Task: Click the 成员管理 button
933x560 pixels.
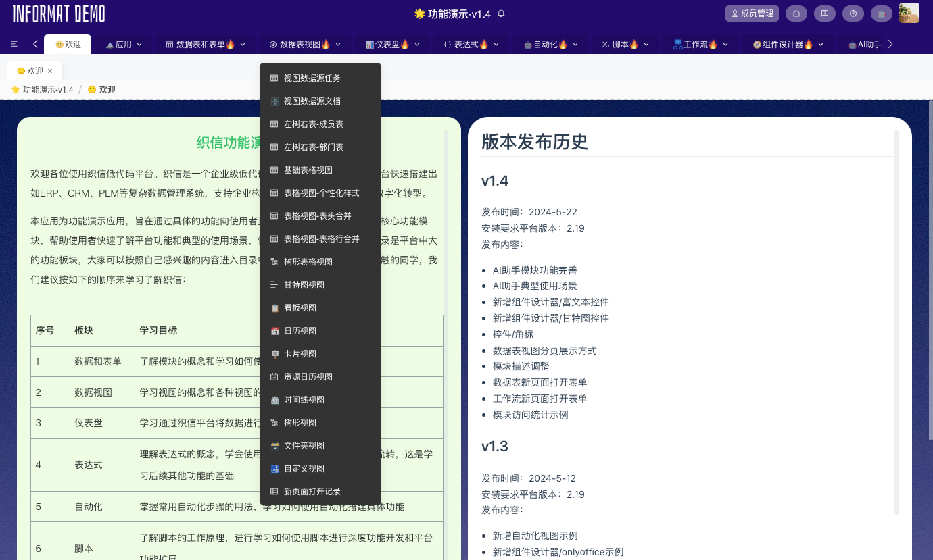Action: coord(752,14)
